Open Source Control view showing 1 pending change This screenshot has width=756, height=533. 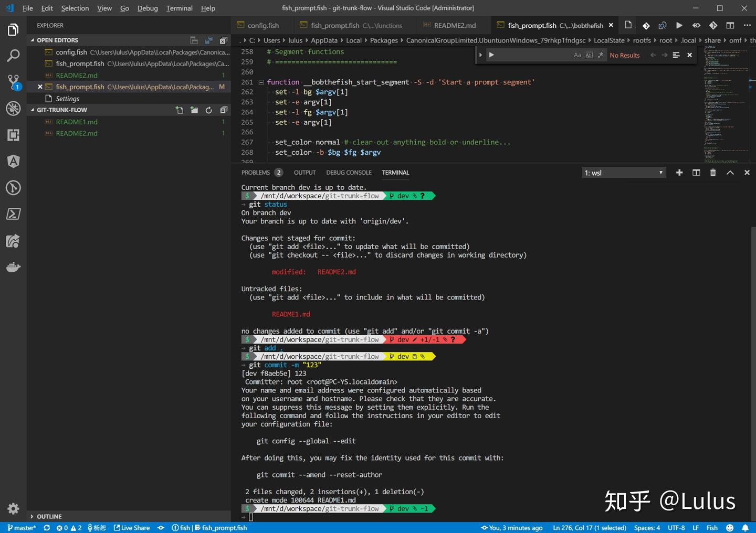13,81
